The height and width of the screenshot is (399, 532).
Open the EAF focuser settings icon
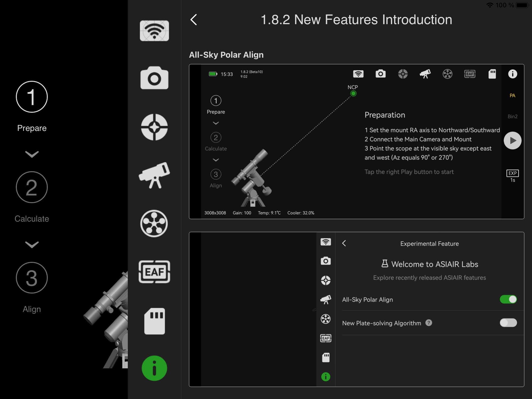point(154,272)
